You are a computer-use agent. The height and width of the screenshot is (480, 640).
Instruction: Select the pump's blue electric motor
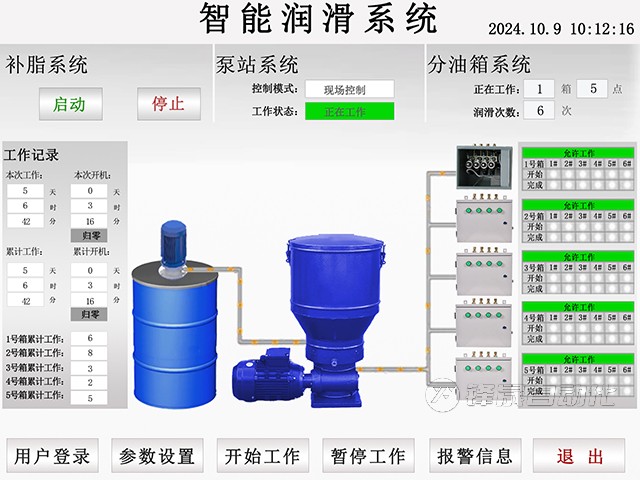[264, 380]
